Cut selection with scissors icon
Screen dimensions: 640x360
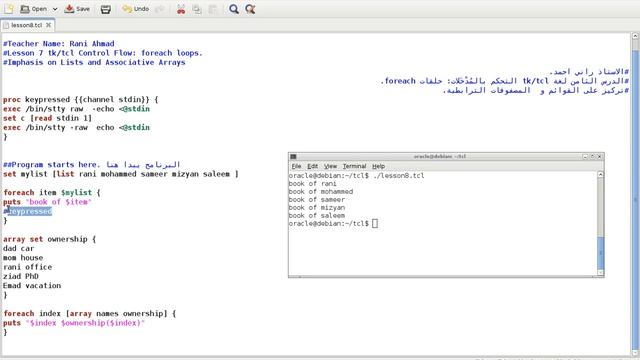[x=181, y=9]
